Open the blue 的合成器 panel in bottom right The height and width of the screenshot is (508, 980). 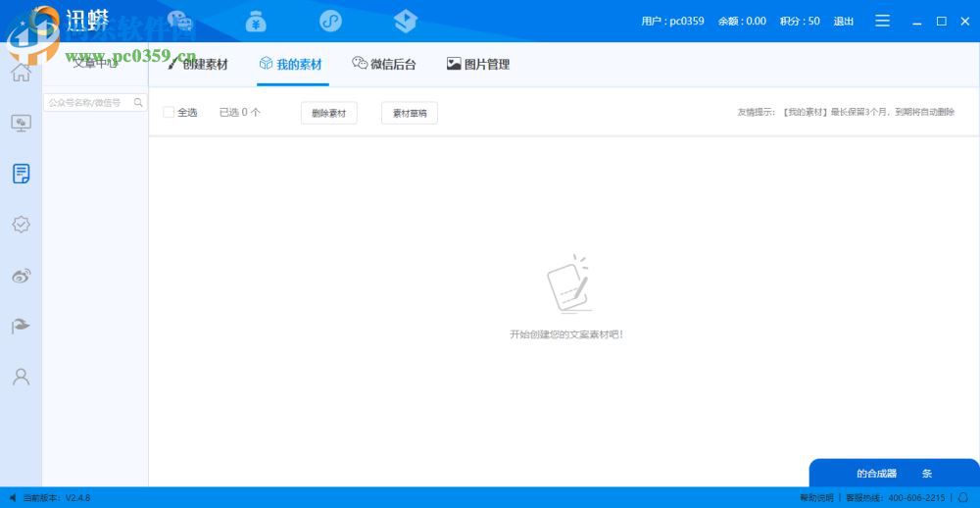[x=895, y=474]
